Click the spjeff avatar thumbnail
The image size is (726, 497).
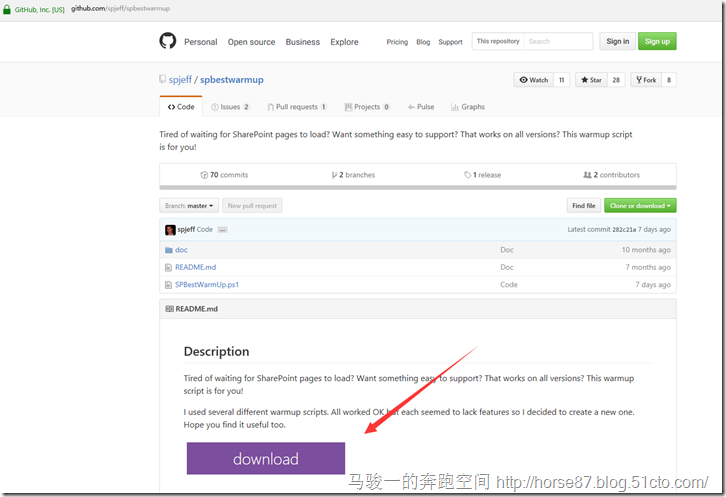170,230
